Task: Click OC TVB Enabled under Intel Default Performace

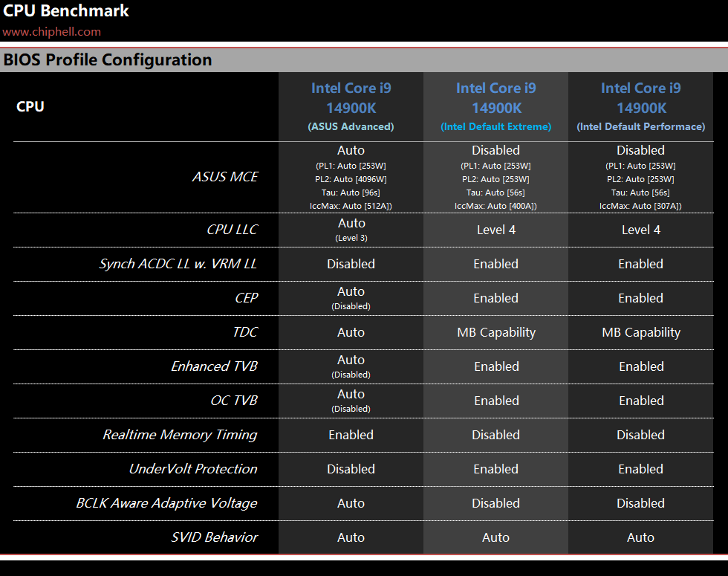Action: pos(641,401)
